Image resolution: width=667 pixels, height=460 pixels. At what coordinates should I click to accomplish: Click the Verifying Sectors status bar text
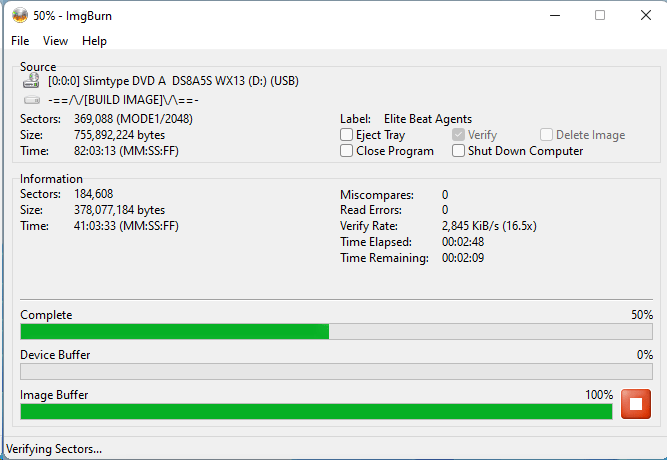pos(54,449)
